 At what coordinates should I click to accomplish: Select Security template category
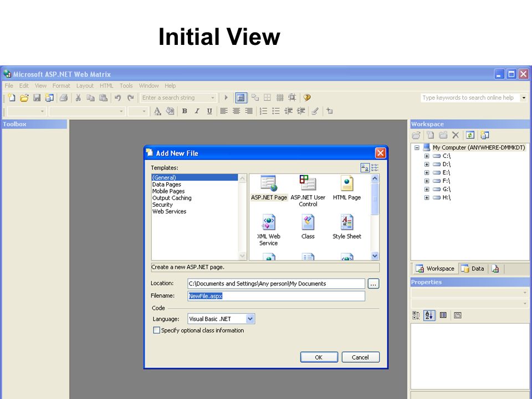tap(162, 204)
